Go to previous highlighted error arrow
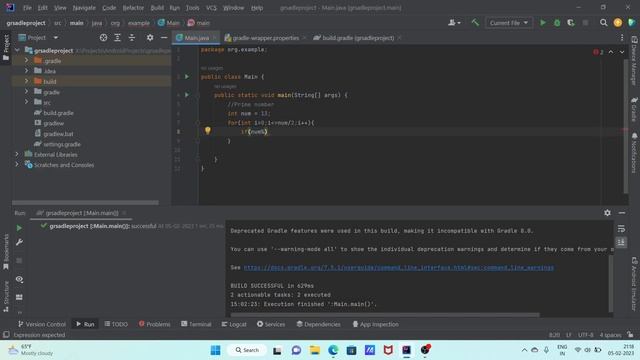 [611, 52]
